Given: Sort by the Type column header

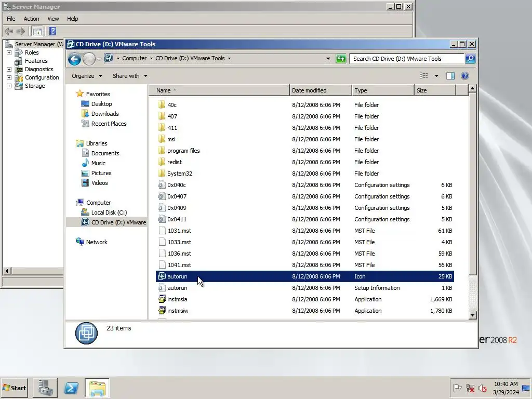Looking at the screenshot, I should 383,90.
